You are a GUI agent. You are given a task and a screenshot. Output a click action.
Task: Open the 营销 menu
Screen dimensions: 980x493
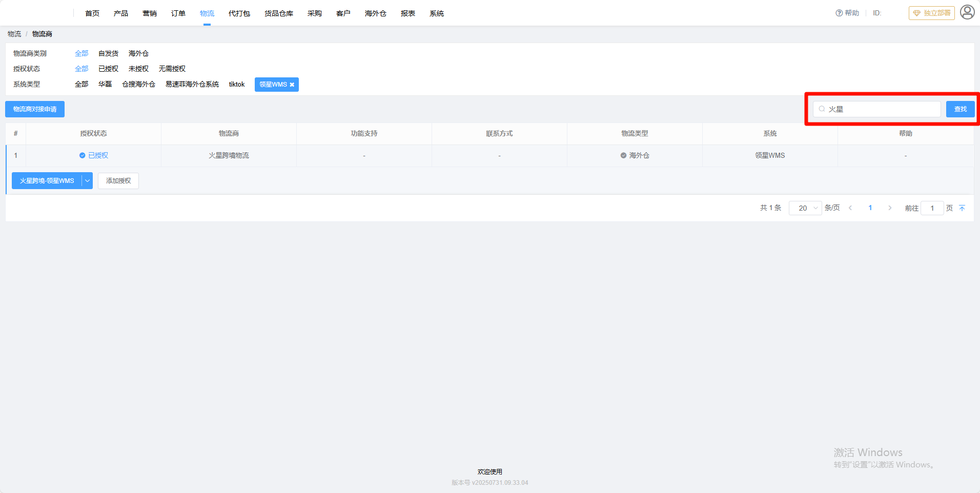tap(150, 13)
